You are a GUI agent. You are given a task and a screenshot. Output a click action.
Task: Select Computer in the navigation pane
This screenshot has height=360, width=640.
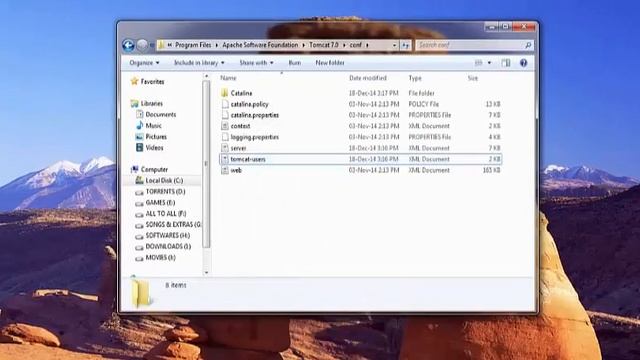[154, 169]
